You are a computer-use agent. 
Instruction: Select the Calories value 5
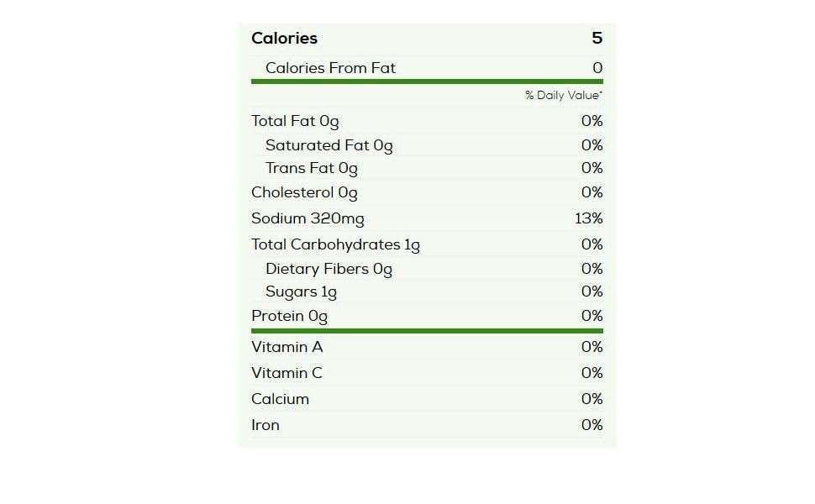pyautogui.click(x=597, y=38)
